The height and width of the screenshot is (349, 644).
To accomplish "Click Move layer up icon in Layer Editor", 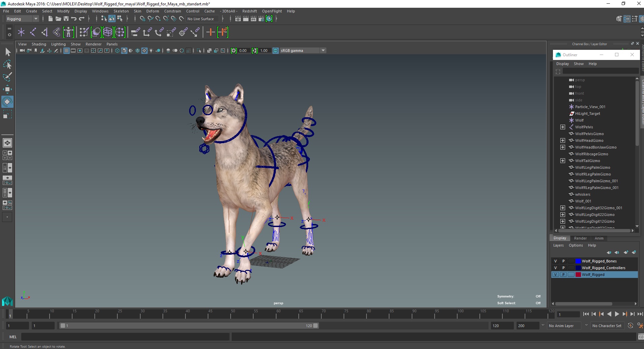I will click(x=609, y=252).
